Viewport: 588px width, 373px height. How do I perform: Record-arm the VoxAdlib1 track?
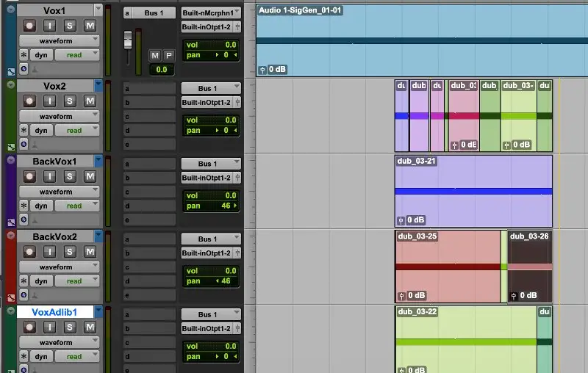[29, 327]
